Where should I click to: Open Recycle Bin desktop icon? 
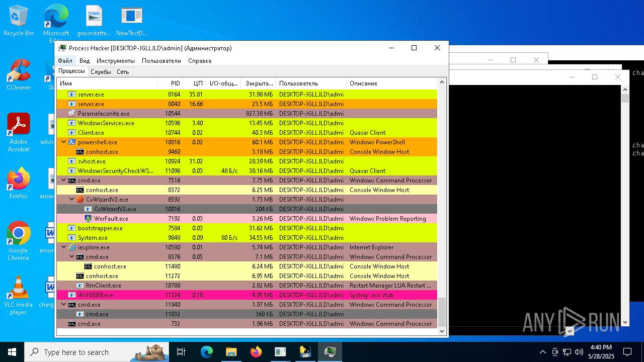[x=19, y=21]
